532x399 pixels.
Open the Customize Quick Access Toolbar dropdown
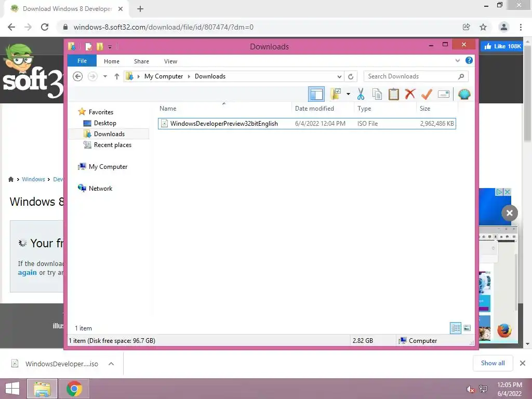pos(110,47)
